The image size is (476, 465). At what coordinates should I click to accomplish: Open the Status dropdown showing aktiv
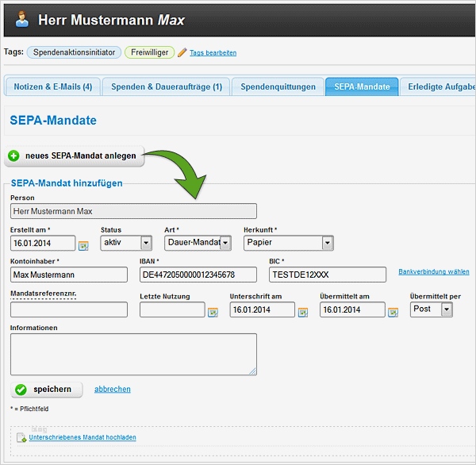point(126,243)
